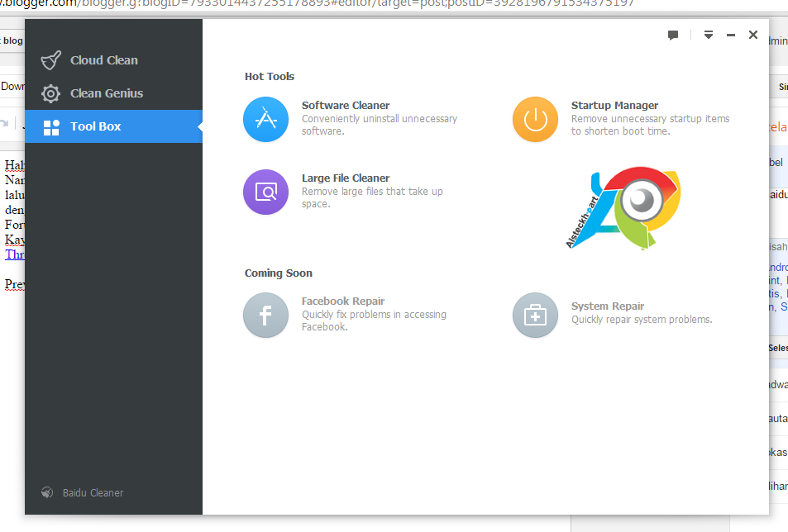This screenshot has width=788, height=532.
Task: Open Startup Manager orange power icon
Action: pos(535,120)
